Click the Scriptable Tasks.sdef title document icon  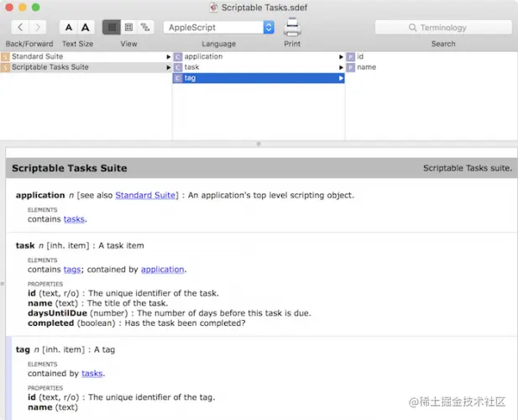(214, 8)
